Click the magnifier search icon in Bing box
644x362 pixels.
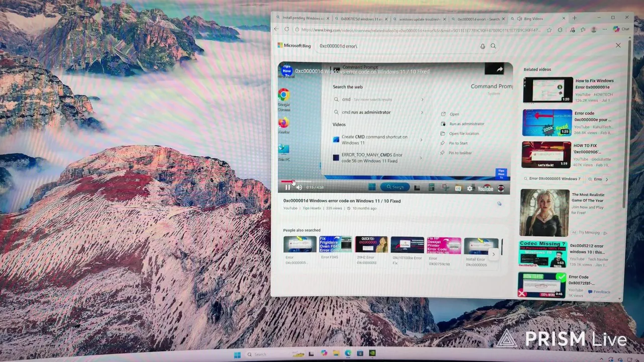(493, 46)
